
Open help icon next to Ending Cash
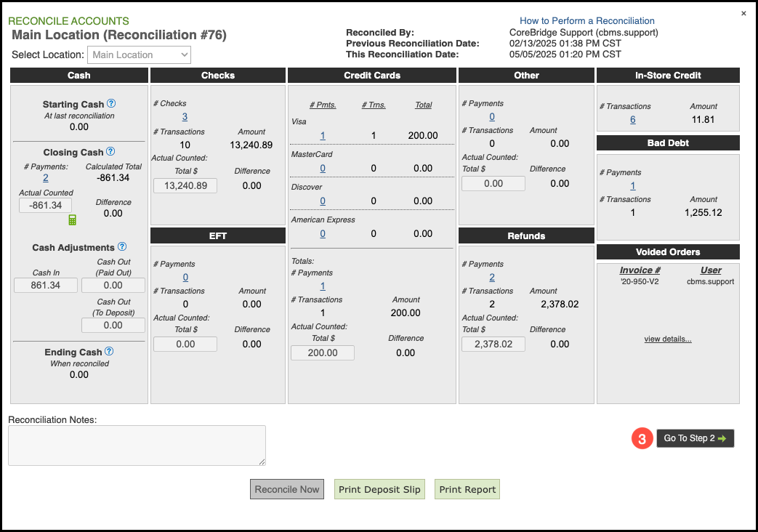pyautogui.click(x=109, y=352)
